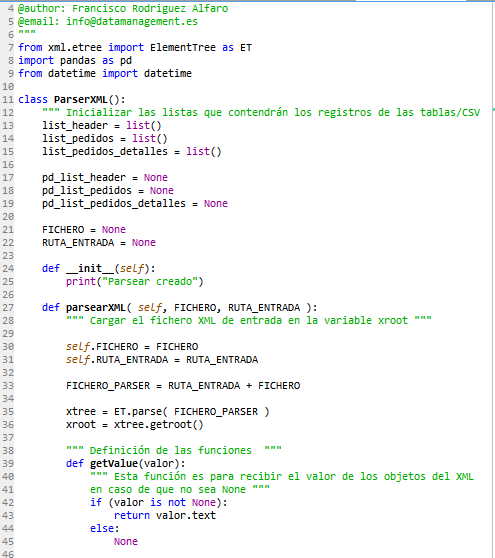The image size is (495, 558).
Task: Click line number 27 in the gutter
Action: tap(8, 308)
